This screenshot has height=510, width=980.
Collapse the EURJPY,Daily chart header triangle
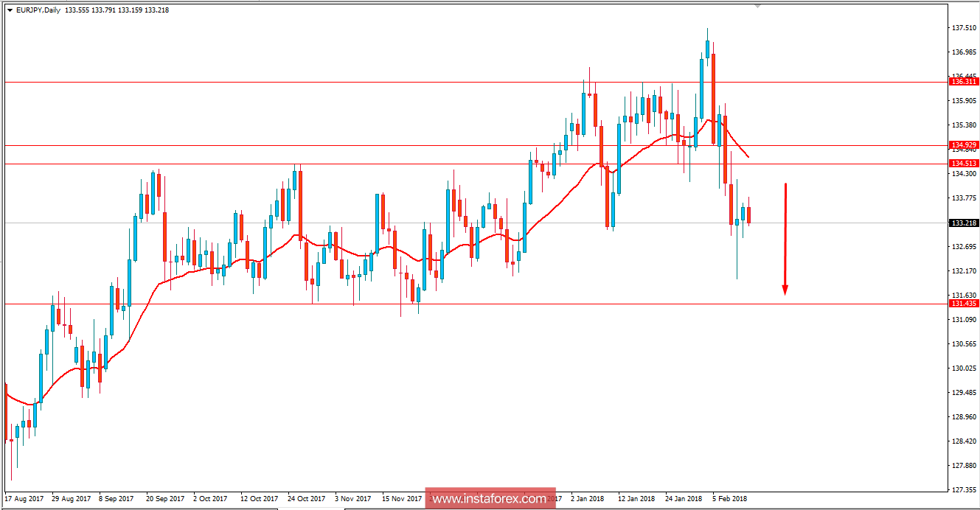8,11
